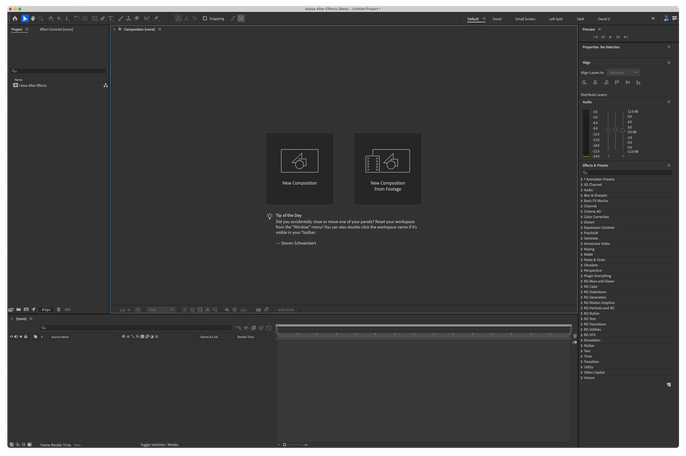This screenshot has height=456, width=686.
Task: Select the 'I love After Effects' item
Action: pos(32,85)
